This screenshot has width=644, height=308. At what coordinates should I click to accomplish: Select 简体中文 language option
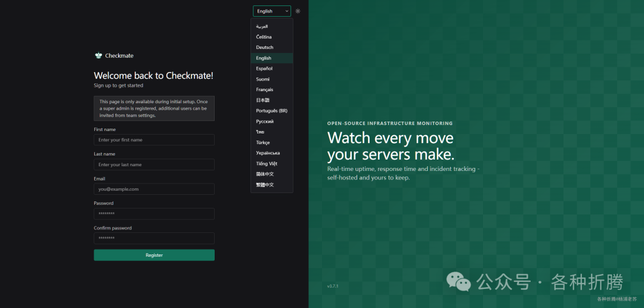(272, 174)
